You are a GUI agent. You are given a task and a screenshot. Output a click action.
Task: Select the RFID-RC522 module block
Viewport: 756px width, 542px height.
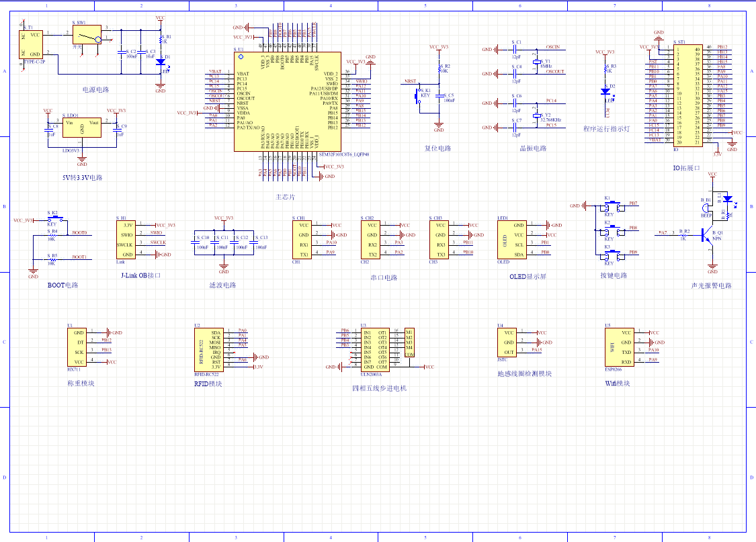209,349
